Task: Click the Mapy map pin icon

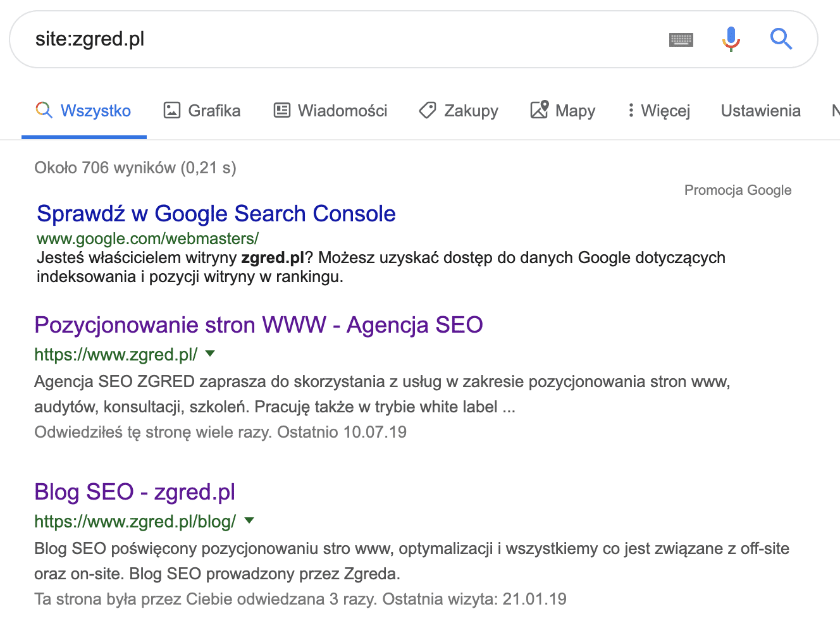Action: (539, 111)
